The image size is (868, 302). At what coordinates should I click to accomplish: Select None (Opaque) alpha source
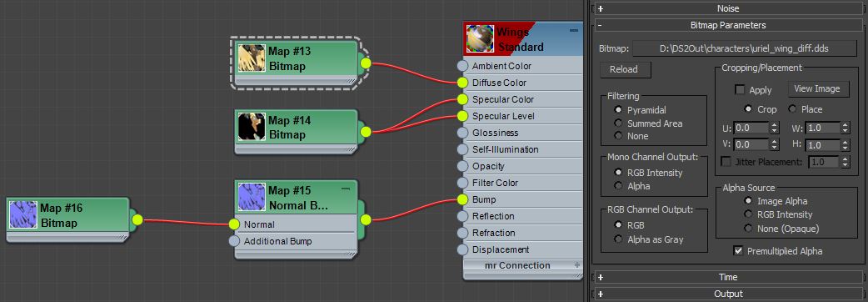(x=748, y=228)
